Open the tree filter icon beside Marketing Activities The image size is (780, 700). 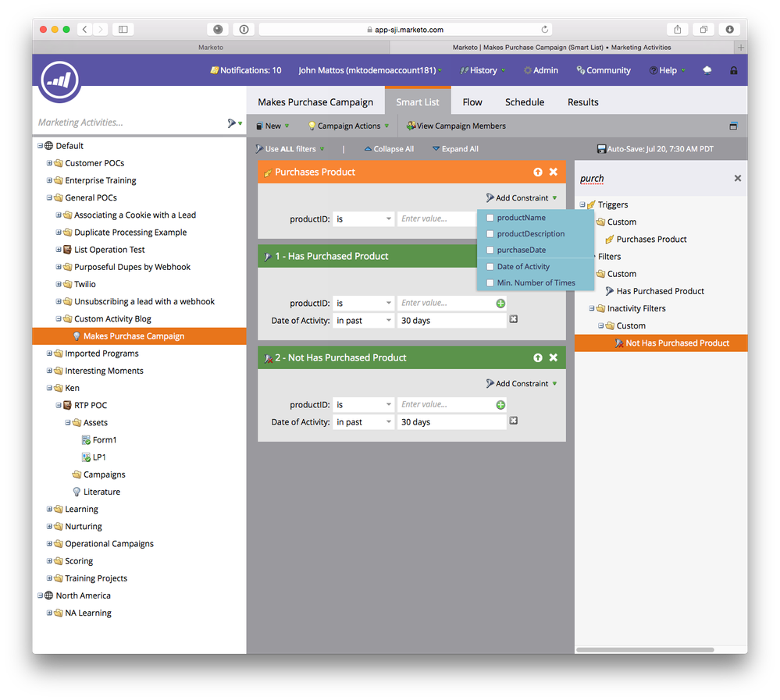point(234,123)
